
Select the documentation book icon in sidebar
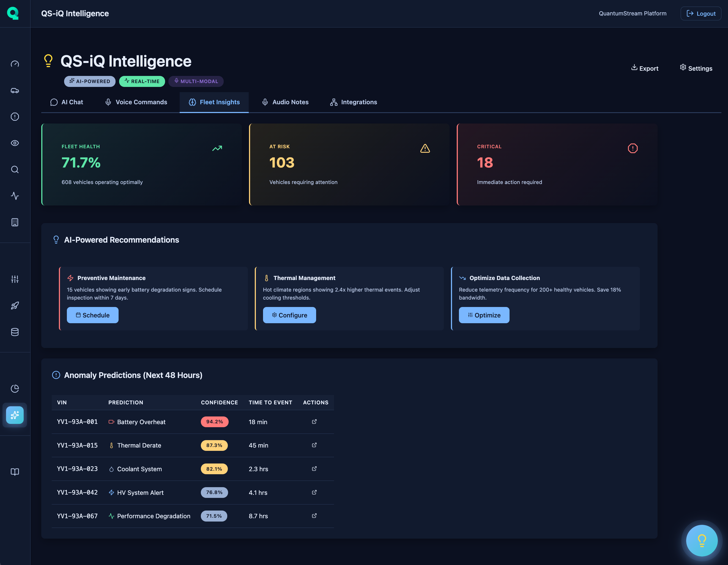pos(15,472)
